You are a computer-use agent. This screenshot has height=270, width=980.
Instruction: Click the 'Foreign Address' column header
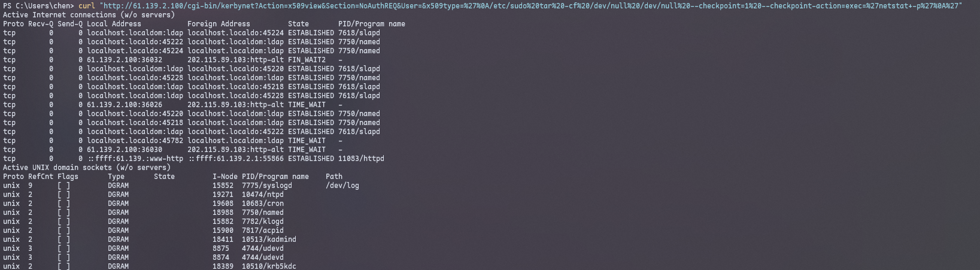(219, 24)
